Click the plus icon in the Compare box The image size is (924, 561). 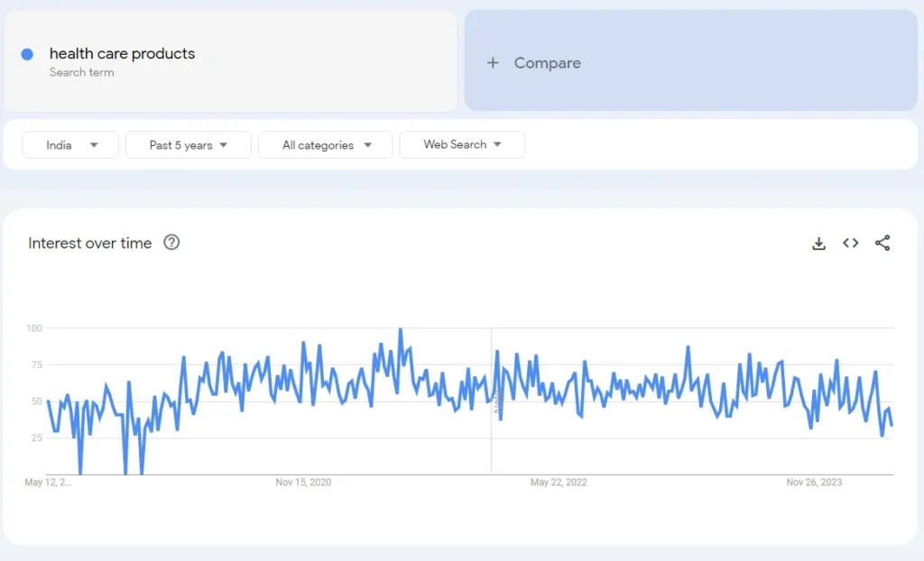(x=493, y=63)
